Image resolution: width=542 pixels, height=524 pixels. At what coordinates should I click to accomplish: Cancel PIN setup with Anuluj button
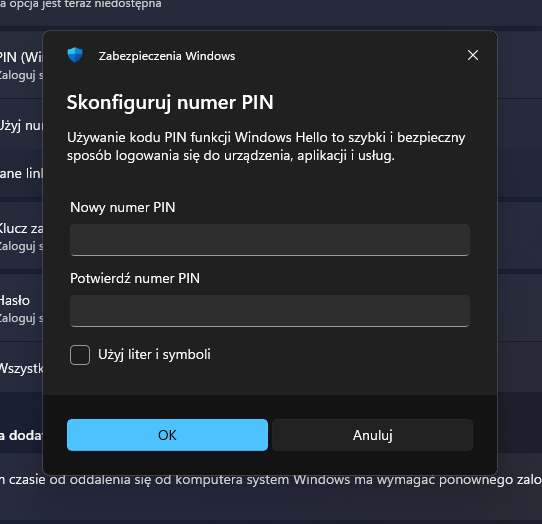372,435
